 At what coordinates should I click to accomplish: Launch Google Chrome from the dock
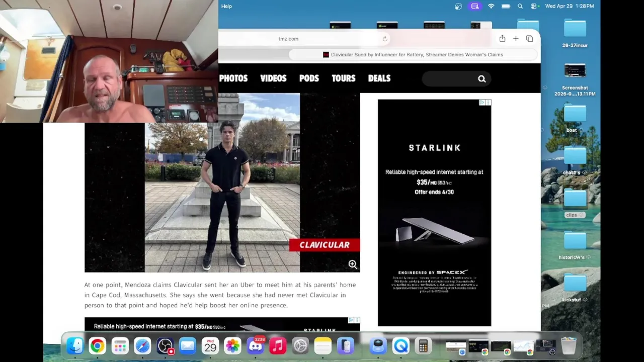[97, 346]
